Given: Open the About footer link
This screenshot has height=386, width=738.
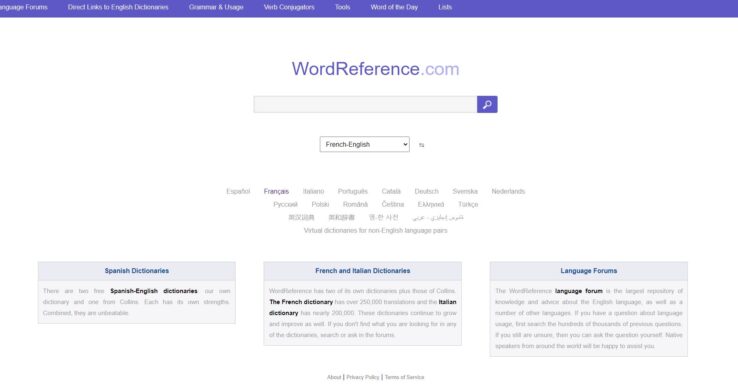Looking at the screenshot, I should click(334, 377).
